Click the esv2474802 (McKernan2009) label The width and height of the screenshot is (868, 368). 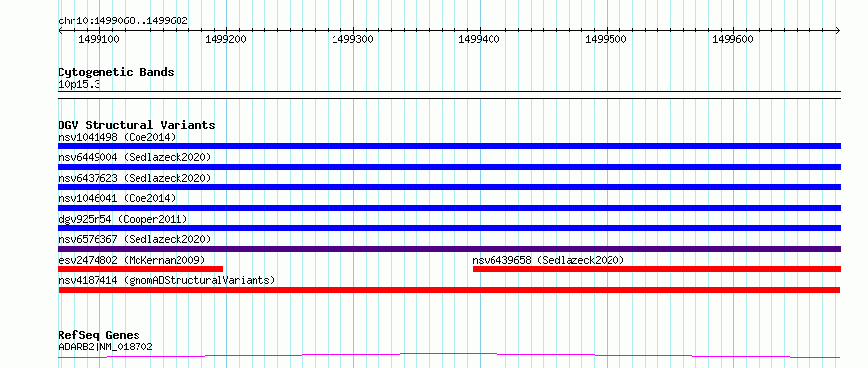click(132, 260)
